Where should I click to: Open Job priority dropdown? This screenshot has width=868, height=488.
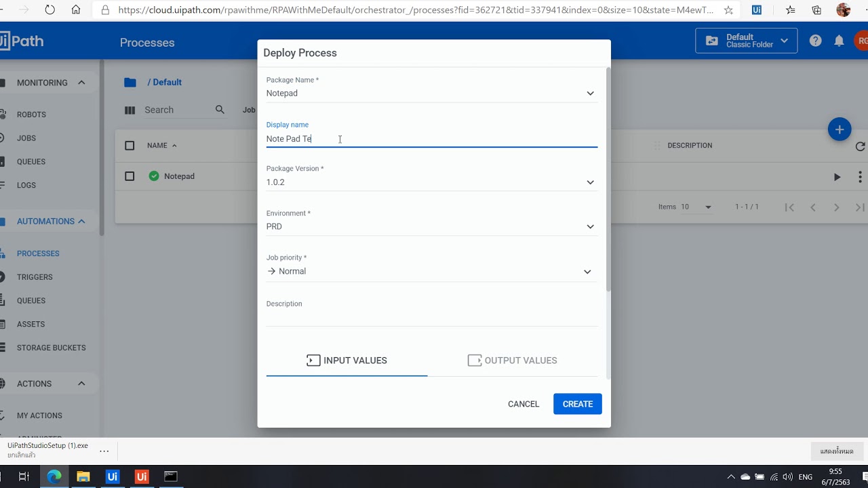pos(432,271)
